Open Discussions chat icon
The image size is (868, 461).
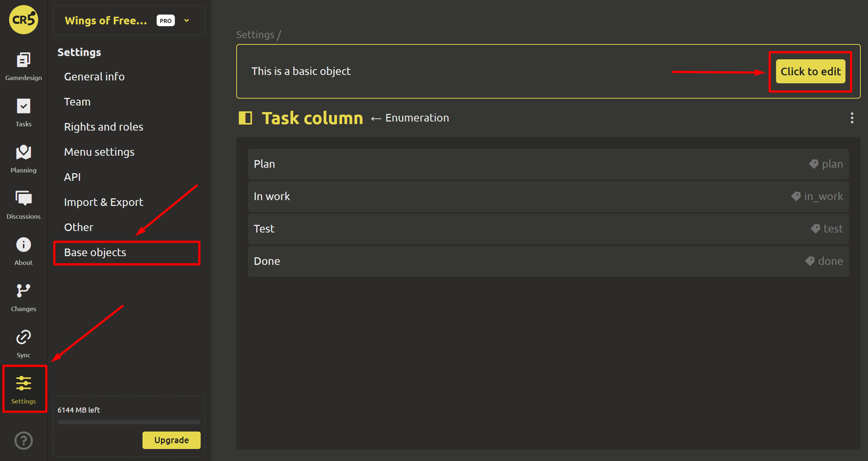(x=23, y=199)
